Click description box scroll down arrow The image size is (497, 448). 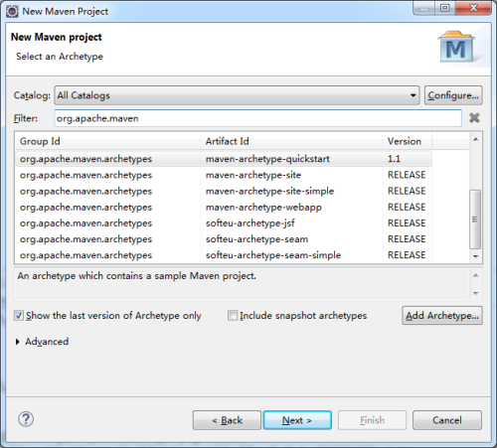click(x=476, y=293)
